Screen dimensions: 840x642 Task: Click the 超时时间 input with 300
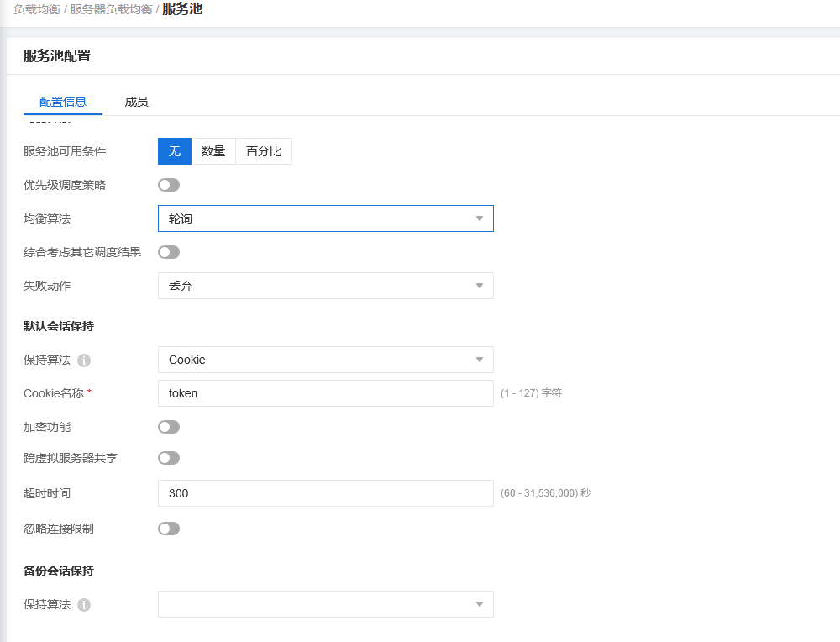pos(325,493)
